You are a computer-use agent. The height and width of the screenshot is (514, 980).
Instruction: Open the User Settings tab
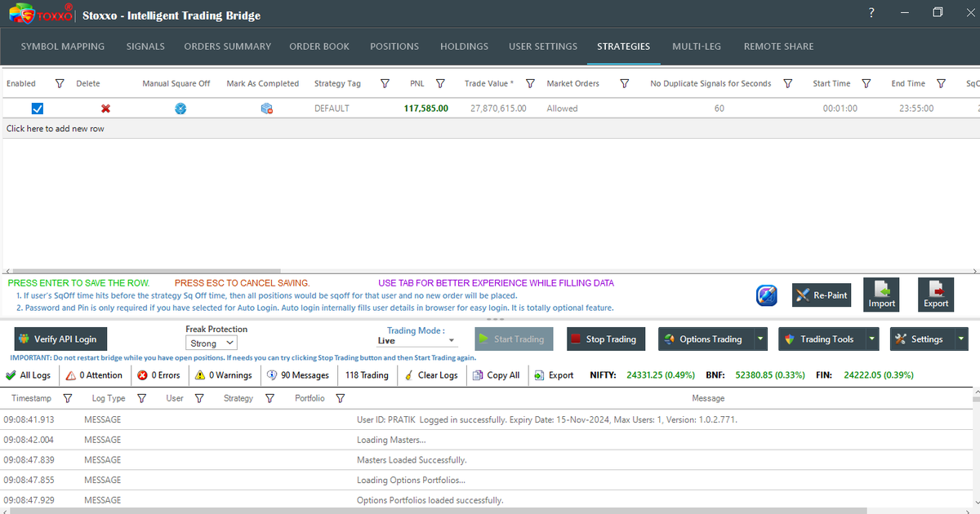coord(543,47)
